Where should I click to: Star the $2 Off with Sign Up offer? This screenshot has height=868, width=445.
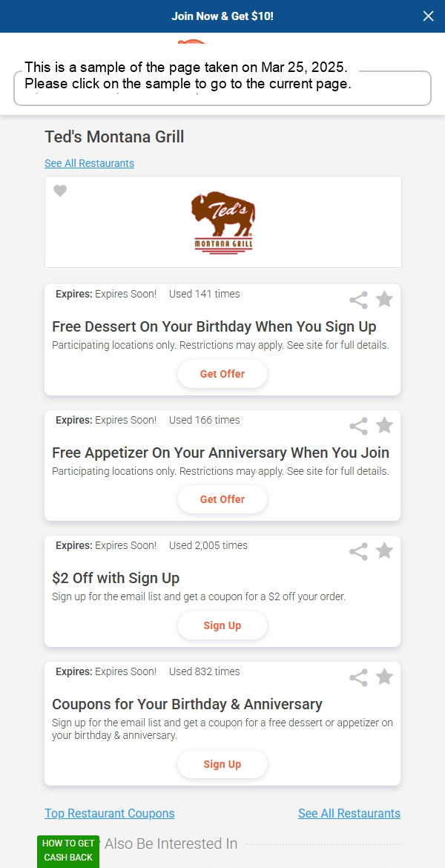[384, 550]
